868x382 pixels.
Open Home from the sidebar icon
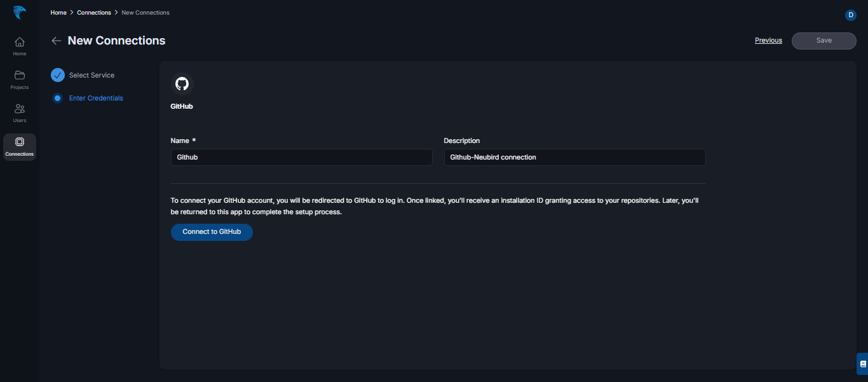[x=20, y=42]
